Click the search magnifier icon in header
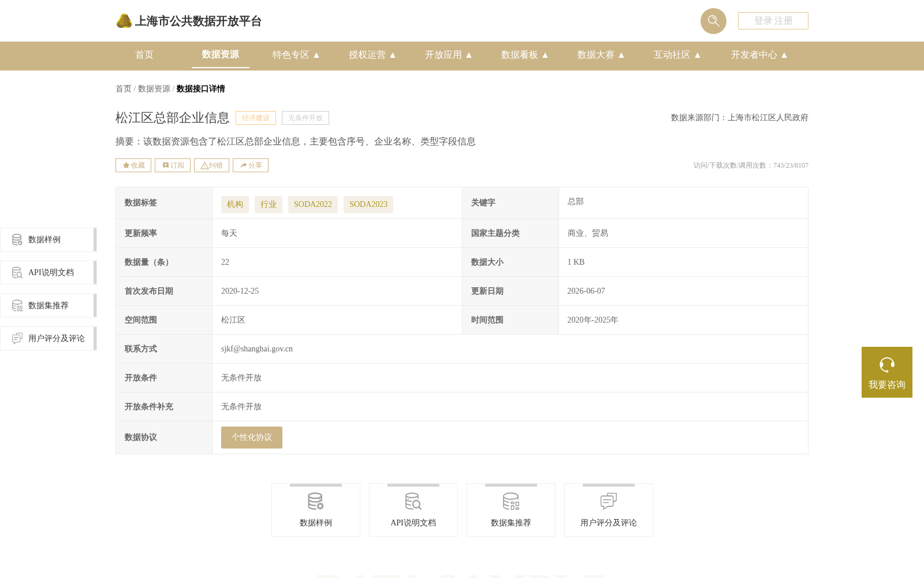This screenshot has width=924, height=578. (x=713, y=21)
